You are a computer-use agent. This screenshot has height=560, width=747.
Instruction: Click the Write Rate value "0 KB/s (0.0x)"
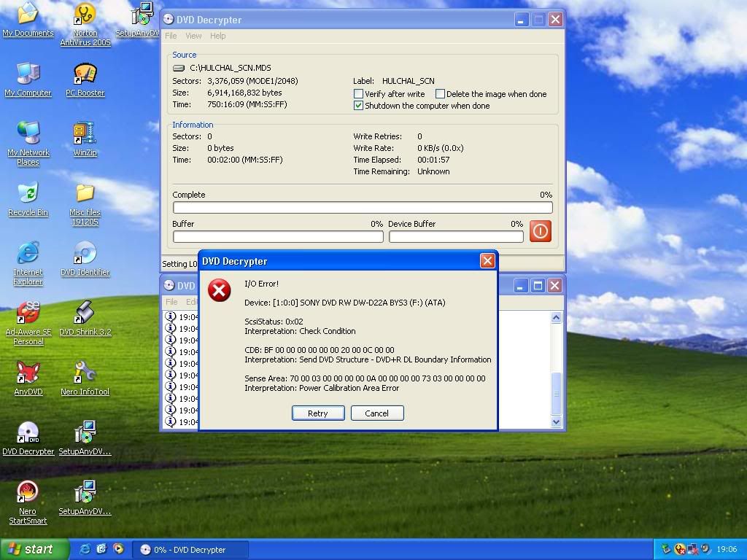point(440,148)
